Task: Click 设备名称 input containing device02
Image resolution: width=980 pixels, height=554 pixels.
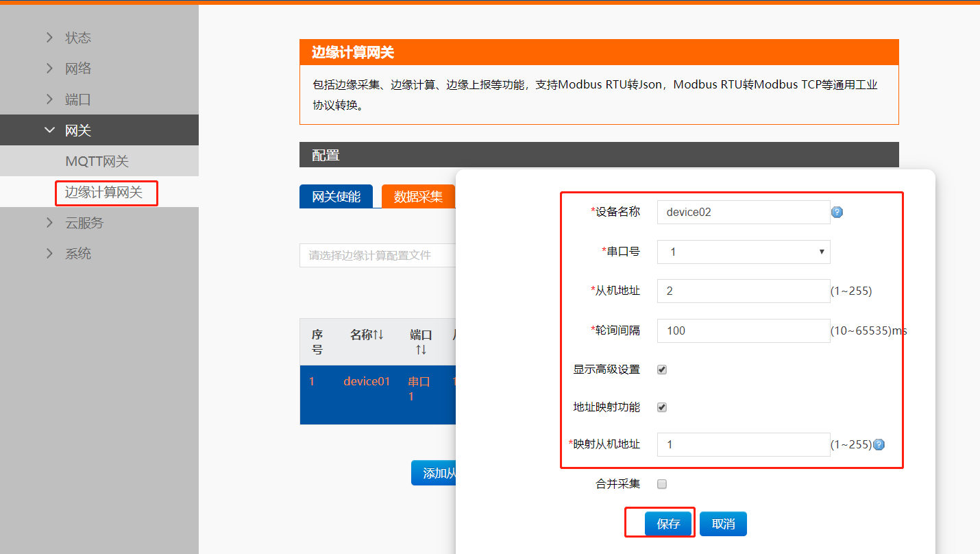Action: point(744,213)
